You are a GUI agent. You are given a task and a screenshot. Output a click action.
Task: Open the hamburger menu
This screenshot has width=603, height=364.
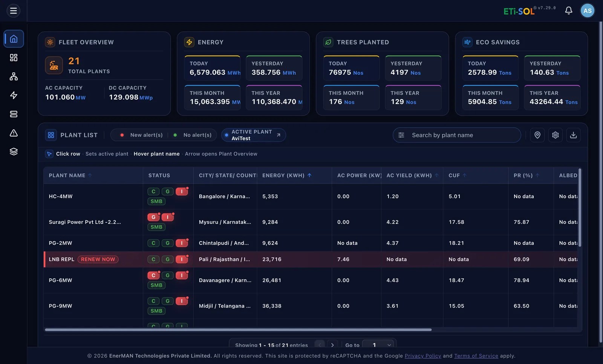coord(14,11)
